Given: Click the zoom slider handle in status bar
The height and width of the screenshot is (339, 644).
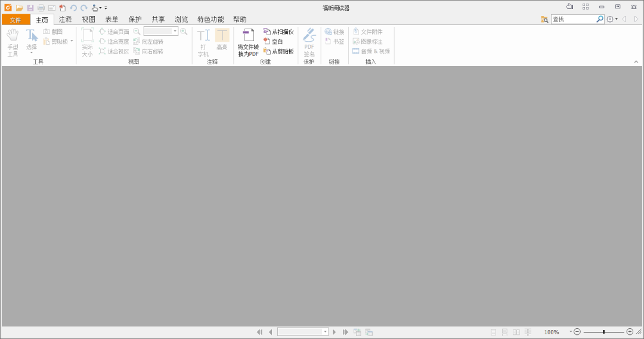Looking at the screenshot, I should point(603,332).
